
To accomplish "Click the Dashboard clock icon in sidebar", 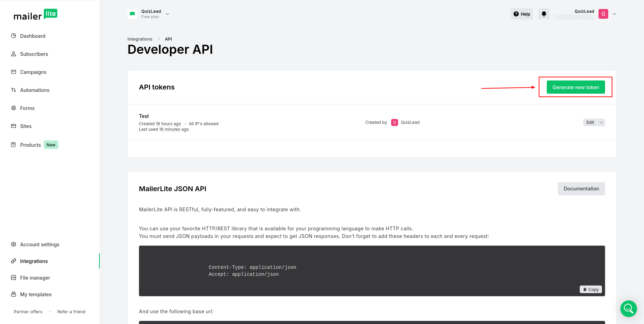I will [x=14, y=36].
